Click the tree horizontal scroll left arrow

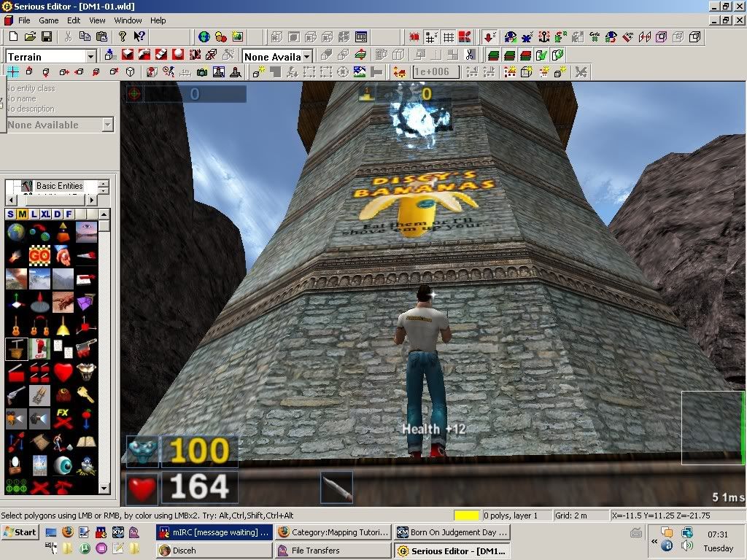(10, 200)
